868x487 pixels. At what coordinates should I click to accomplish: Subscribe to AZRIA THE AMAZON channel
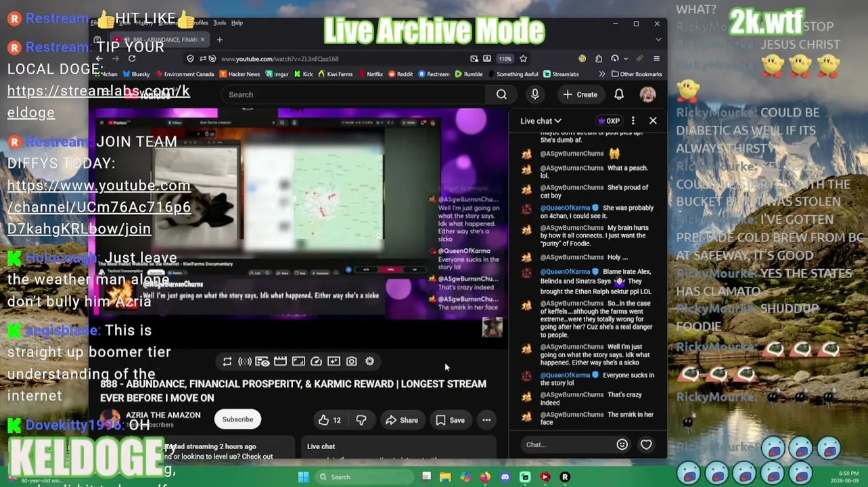pyautogui.click(x=237, y=419)
